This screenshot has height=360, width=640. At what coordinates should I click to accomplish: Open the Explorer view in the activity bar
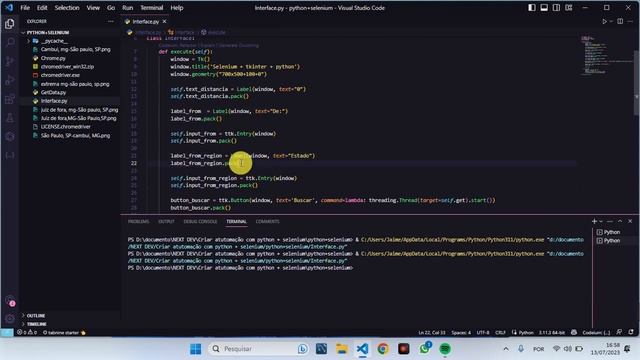[x=10, y=24]
